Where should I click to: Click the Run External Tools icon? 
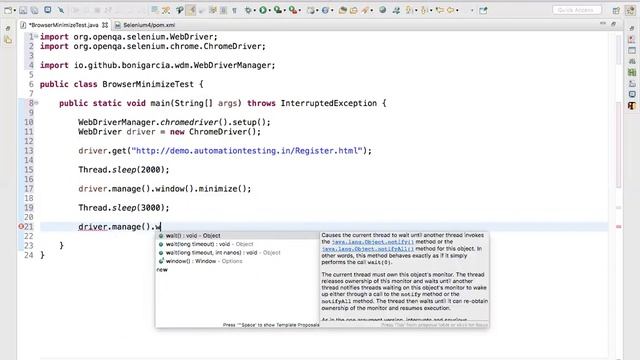(x=293, y=10)
